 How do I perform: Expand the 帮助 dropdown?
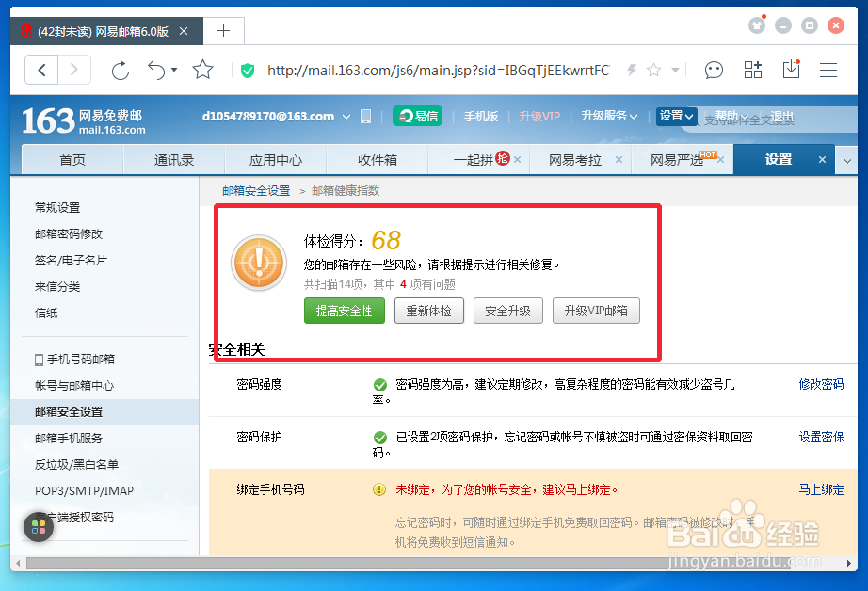(731, 116)
